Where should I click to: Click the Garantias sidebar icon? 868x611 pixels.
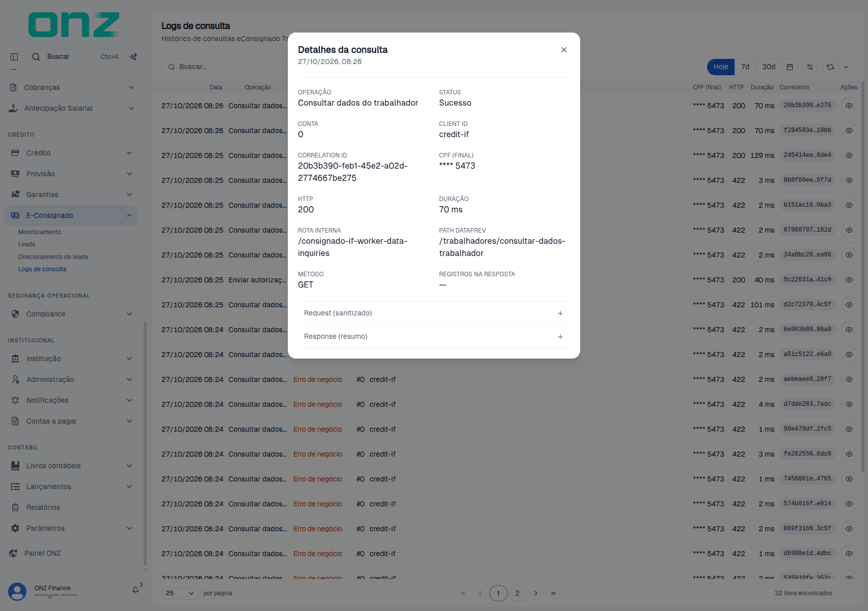15,195
